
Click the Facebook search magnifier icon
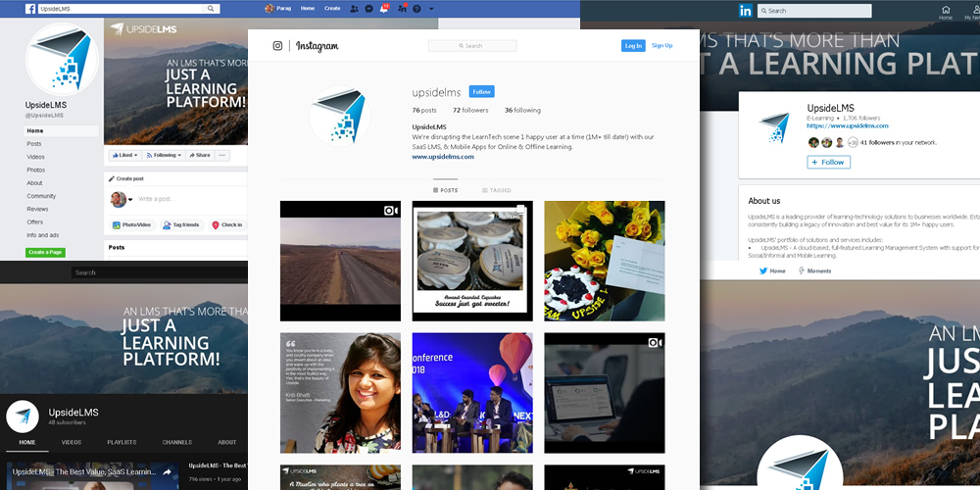pos(211,9)
